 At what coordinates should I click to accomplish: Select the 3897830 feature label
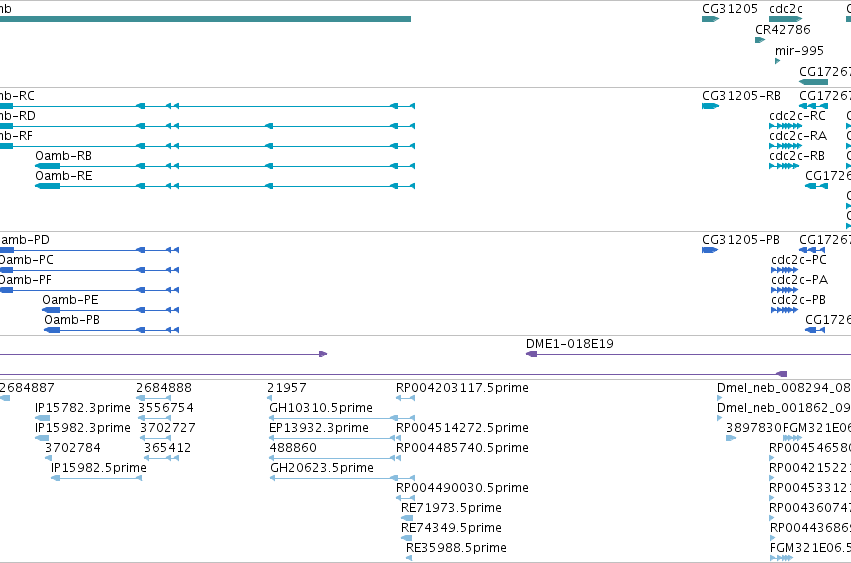[754, 428]
